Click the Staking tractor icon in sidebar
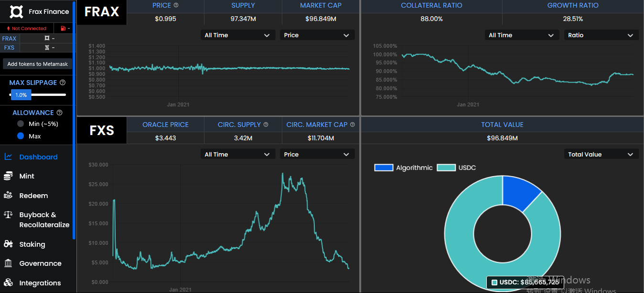This screenshot has height=293, width=644. tap(8, 244)
